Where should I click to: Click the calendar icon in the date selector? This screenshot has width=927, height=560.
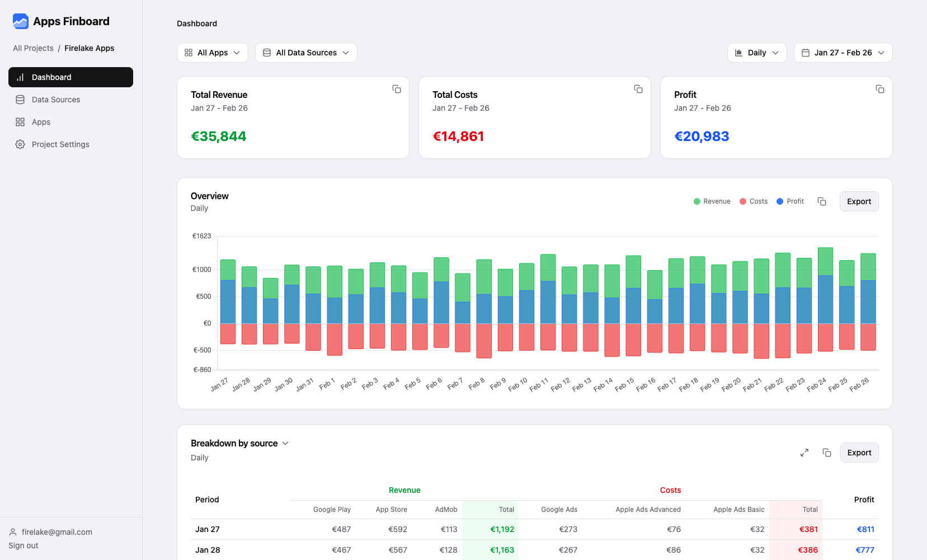click(806, 52)
